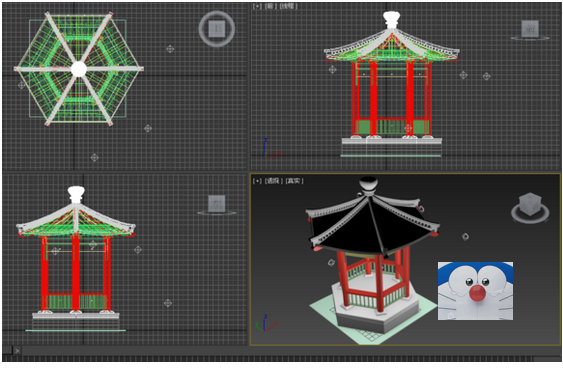Click the time slider next-frame arrow
Viewport: 563px width, 370px height.
point(17,351)
